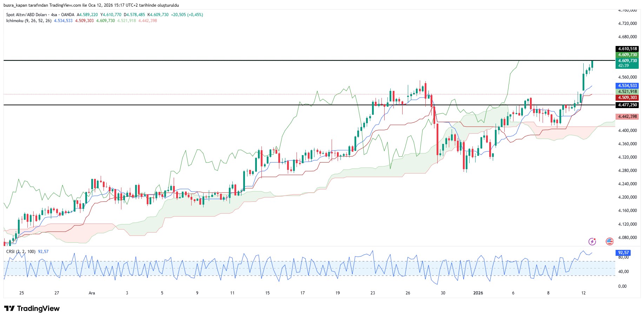Click the light green 4.521,918 axis label
Image resolution: width=644 pixels, height=319 pixels.
tap(627, 92)
